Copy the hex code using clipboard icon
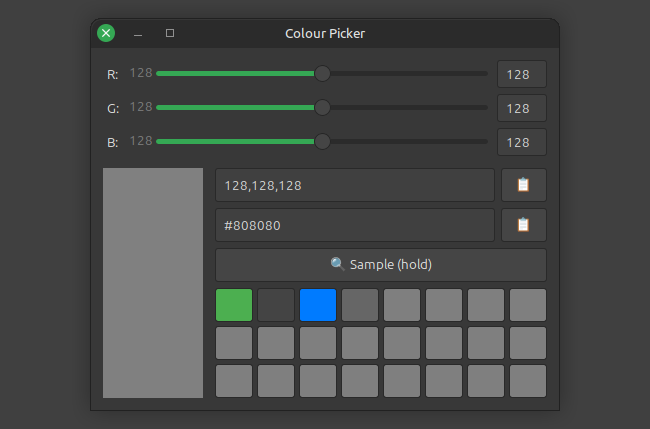Screen dimensions: 650x429 [522, 225]
